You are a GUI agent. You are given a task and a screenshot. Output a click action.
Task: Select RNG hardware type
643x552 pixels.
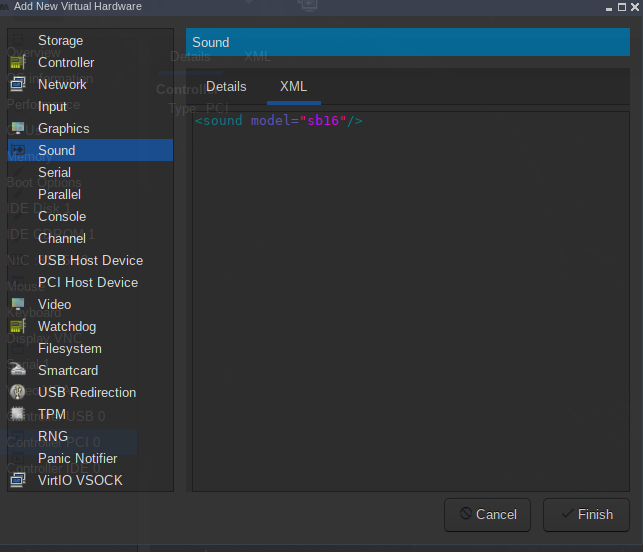point(90,436)
